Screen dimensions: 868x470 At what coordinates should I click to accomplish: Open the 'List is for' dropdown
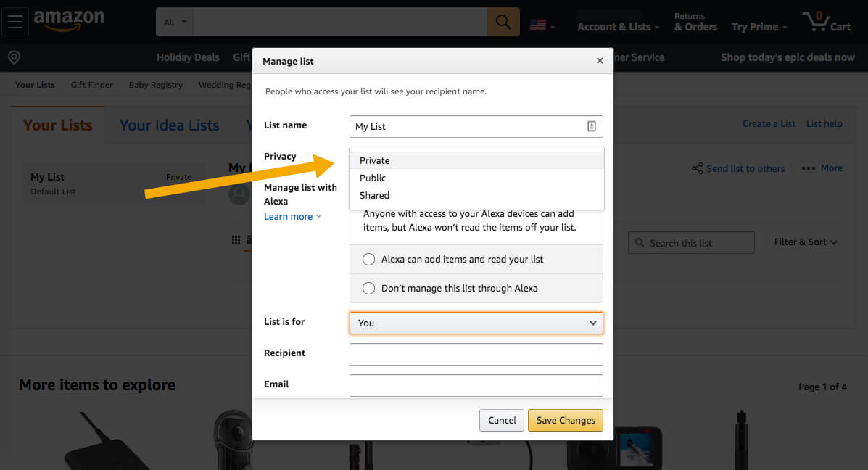tap(476, 323)
